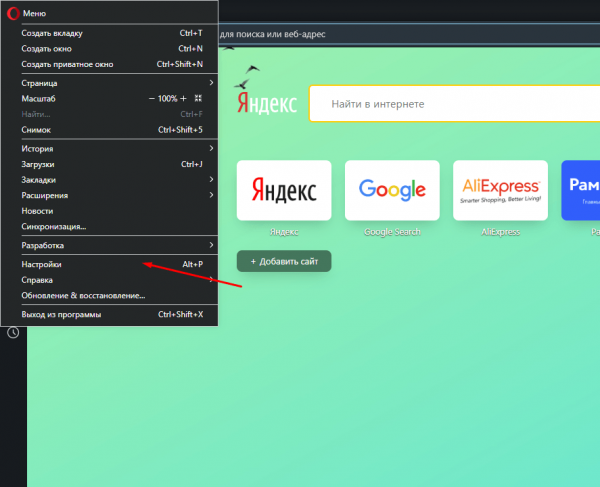Screen dimensions: 600x487
Task: Toggle the fullscreen icon in Масштаб row
Action: click(x=198, y=98)
